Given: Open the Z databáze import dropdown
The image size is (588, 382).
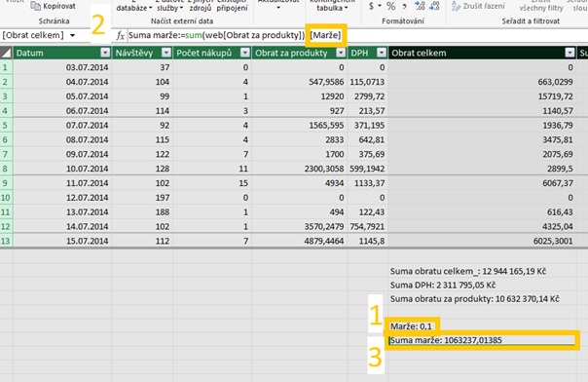Looking at the screenshot, I should 134,6.
